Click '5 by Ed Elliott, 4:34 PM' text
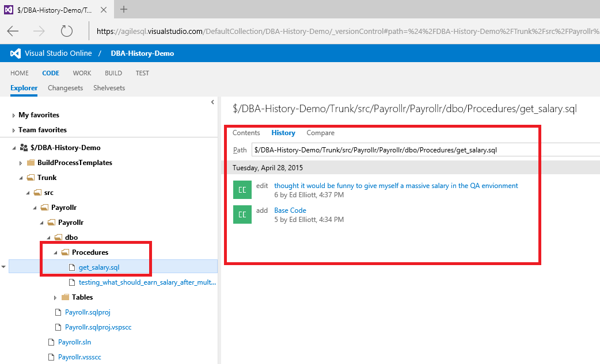 point(309,220)
